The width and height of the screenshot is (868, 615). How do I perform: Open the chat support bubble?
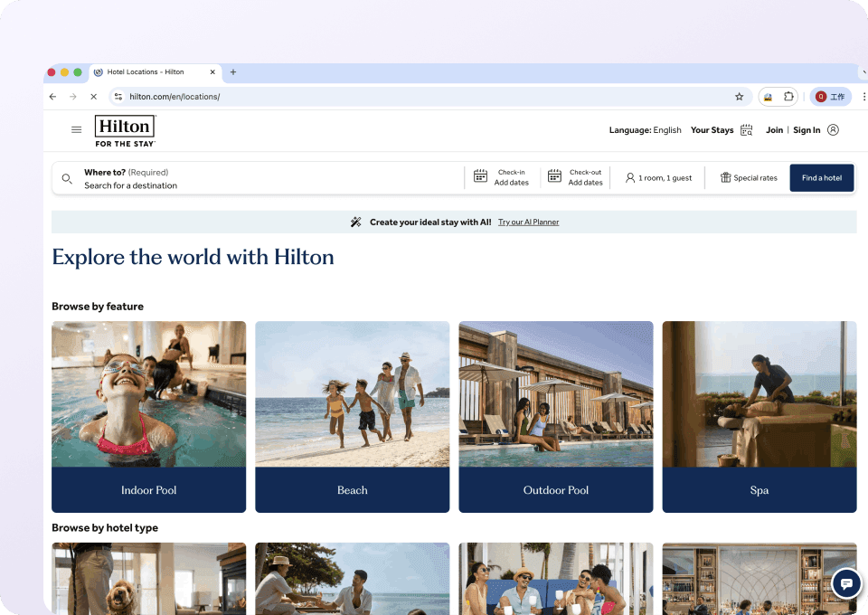pos(846,584)
